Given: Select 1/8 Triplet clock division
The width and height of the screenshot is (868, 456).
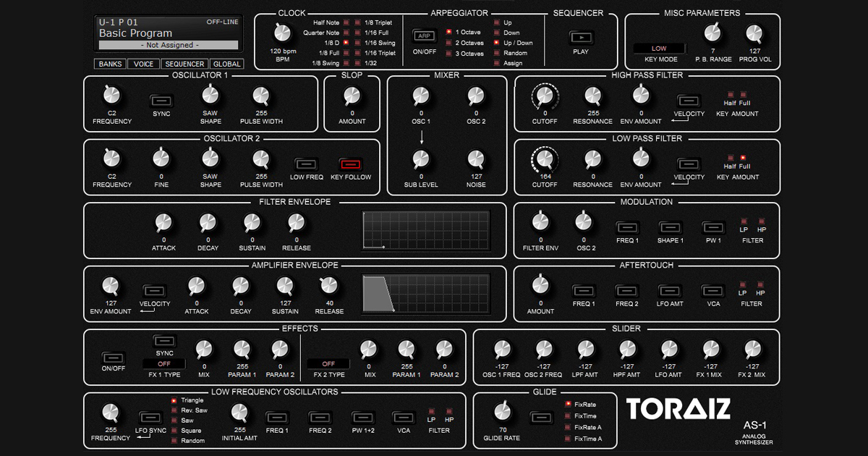Looking at the screenshot, I should pyautogui.click(x=357, y=22).
